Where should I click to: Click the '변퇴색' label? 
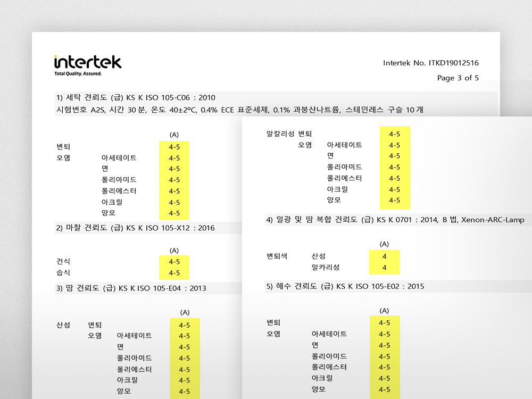(277, 256)
